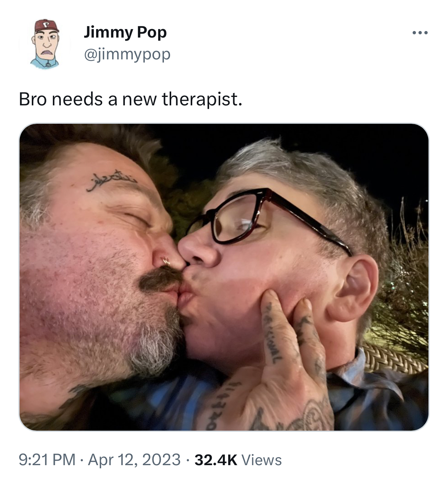This screenshot has width=448, height=487.
Task: Visit the @jimmypop handle link
Action: pyautogui.click(x=127, y=54)
